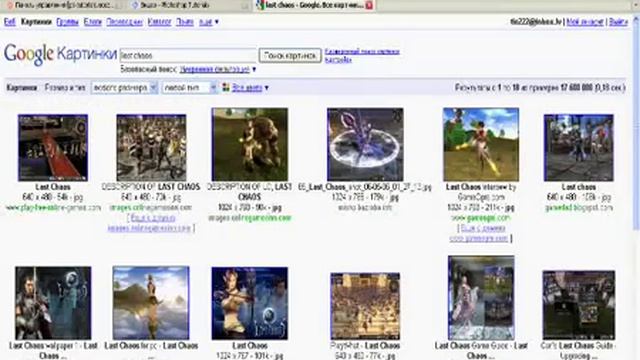The width and height of the screenshot is (640, 360).
Task: Click the 'www.play-free-online-games.com' source text
Action: coord(53,208)
